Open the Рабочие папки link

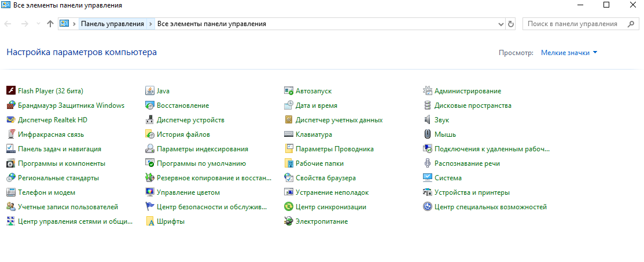[319, 163]
